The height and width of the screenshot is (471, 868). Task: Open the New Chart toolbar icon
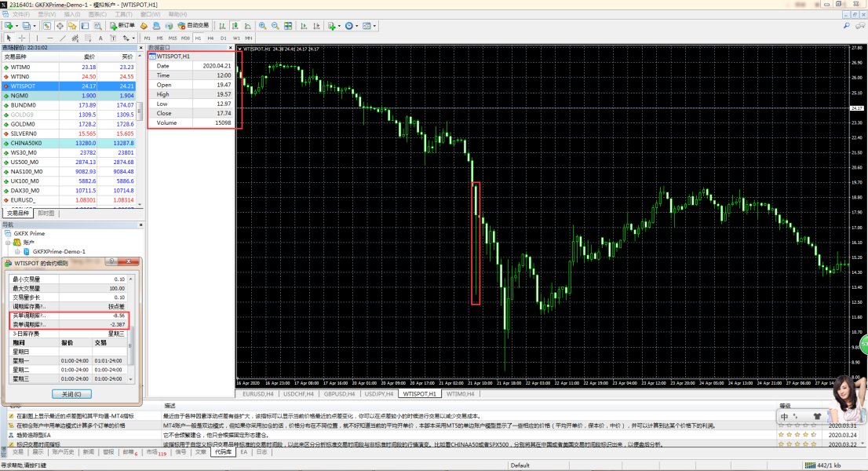pos(9,25)
